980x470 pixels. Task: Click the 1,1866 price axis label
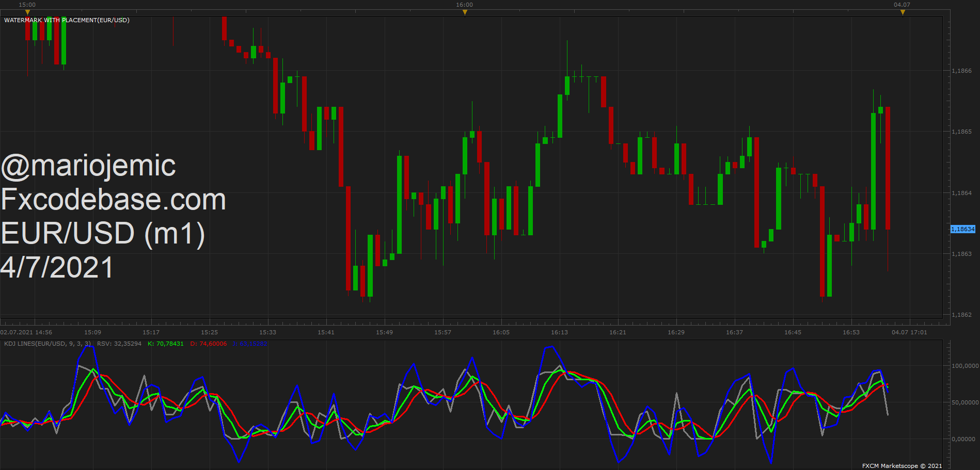[x=961, y=71]
